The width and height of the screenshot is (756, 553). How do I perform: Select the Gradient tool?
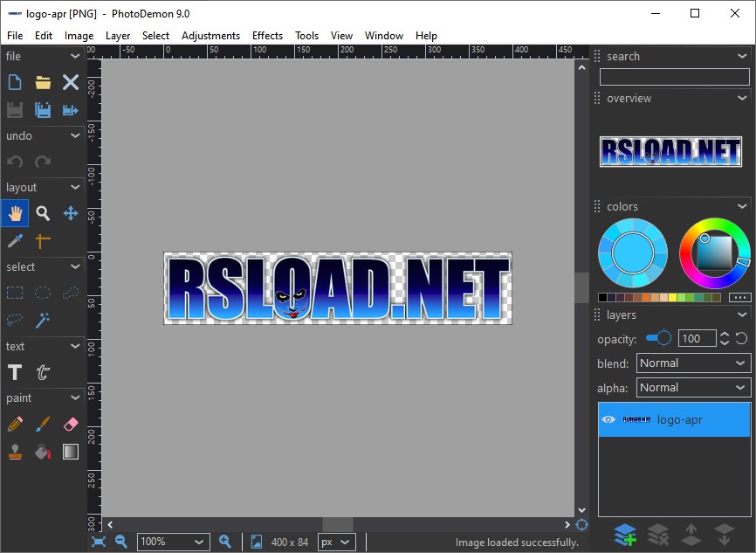click(x=71, y=452)
